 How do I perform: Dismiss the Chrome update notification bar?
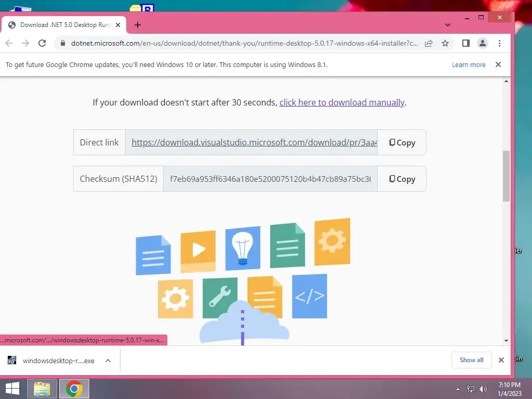tap(498, 64)
